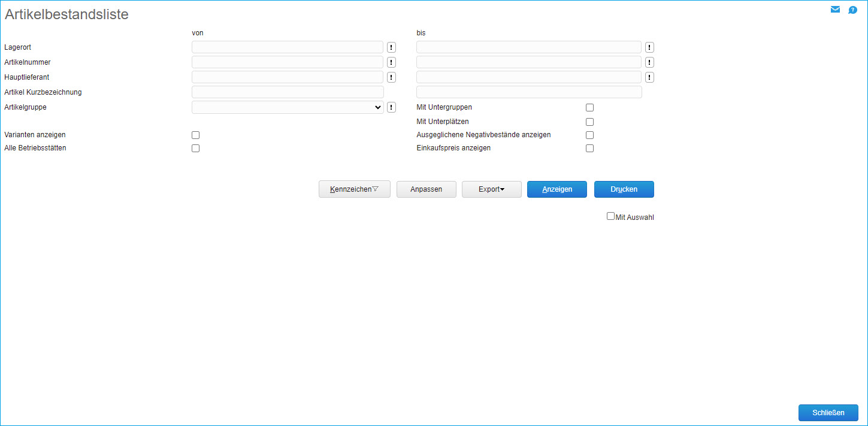Click lookup icon beside Hauptlieferant bis field
Screen dimensions: 868x426
coord(649,77)
